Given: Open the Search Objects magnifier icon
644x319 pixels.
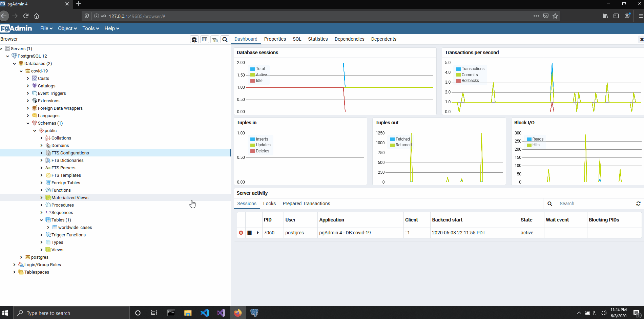Looking at the screenshot, I should point(225,40).
